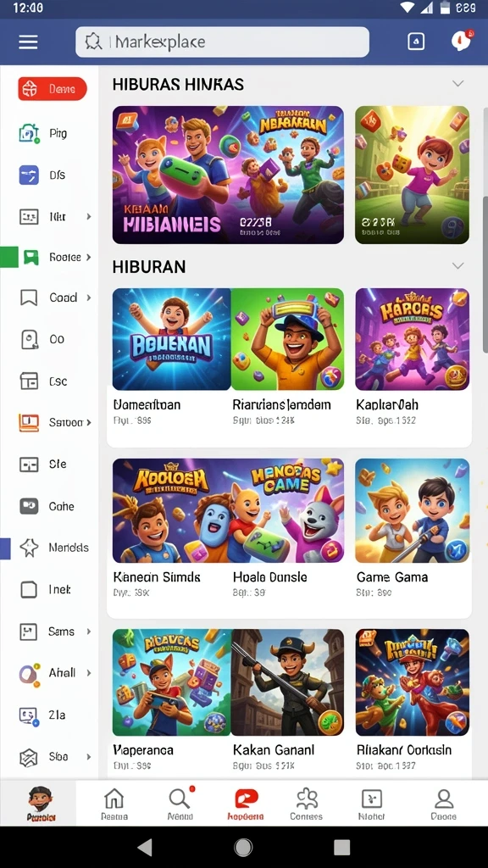
Task: Select the green Rooice sidebar icon
Action: 30,258
